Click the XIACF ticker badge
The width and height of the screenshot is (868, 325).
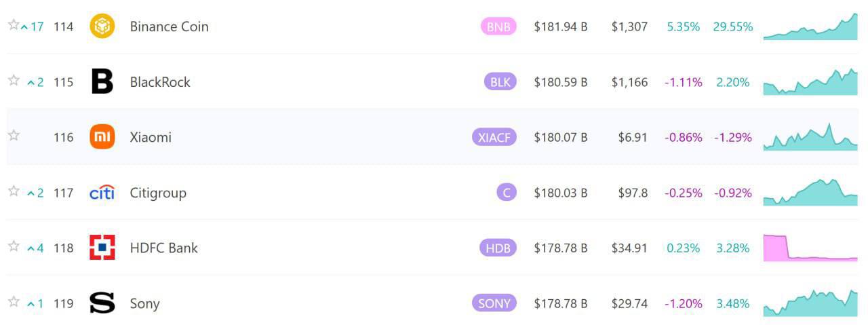(494, 137)
